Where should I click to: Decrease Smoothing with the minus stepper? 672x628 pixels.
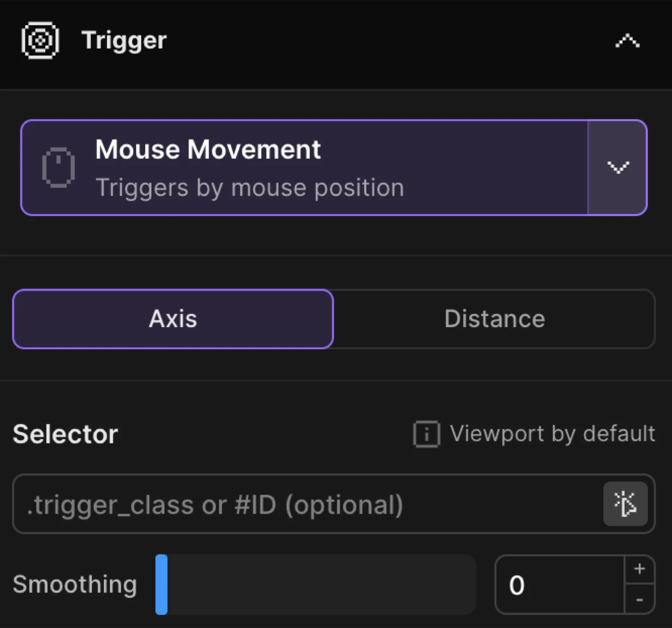(x=640, y=601)
